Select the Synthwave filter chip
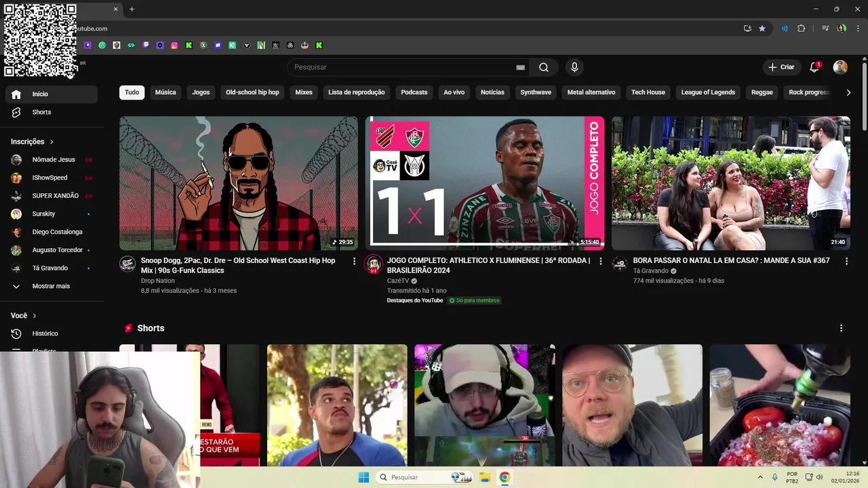Viewport: 868px width, 488px height. point(536,92)
